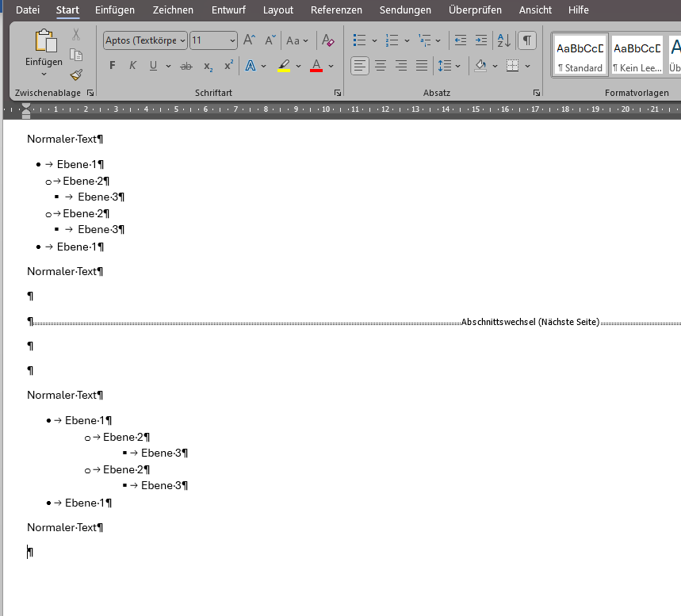Open the Hilfe tab
681x616 pixels.
click(x=579, y=10)
